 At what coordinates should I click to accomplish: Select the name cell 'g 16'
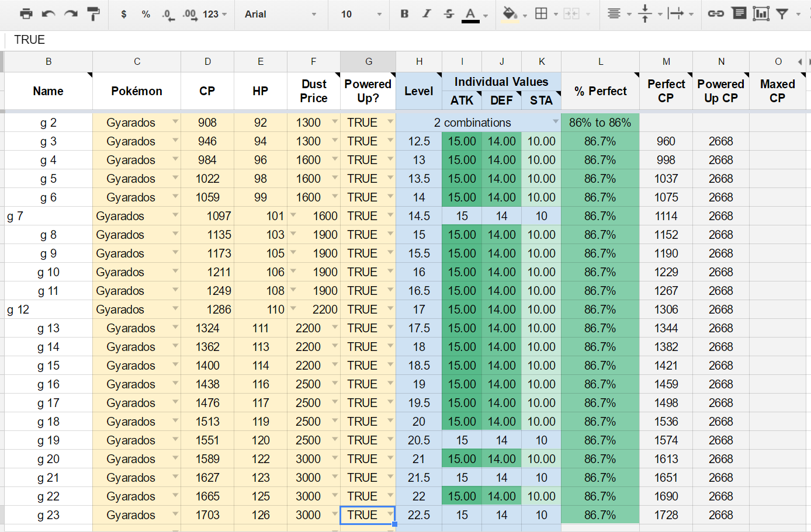coord(48,384)
